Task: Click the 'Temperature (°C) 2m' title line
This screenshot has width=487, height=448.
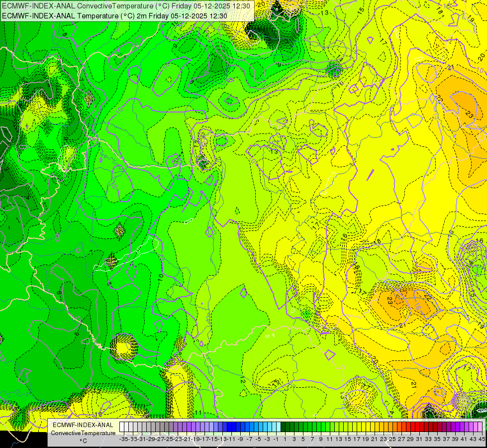Action: pos(114,16)
